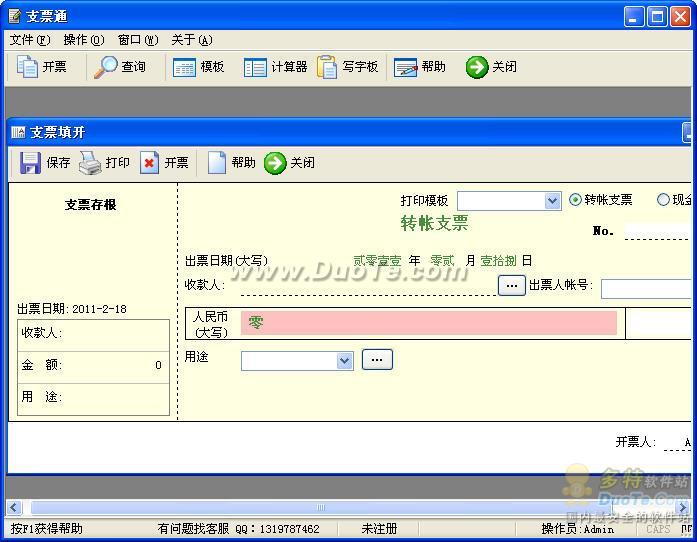This screenshot has height=542, width=697.
Task: Expand the 打印模板 dropdown
Action: click(x=552, y=201)
